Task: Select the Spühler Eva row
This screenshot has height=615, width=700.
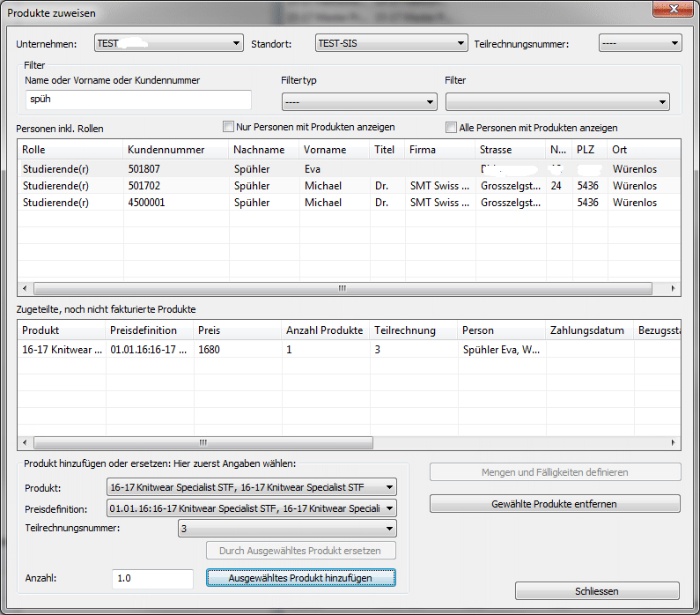Action: (264, 168)
